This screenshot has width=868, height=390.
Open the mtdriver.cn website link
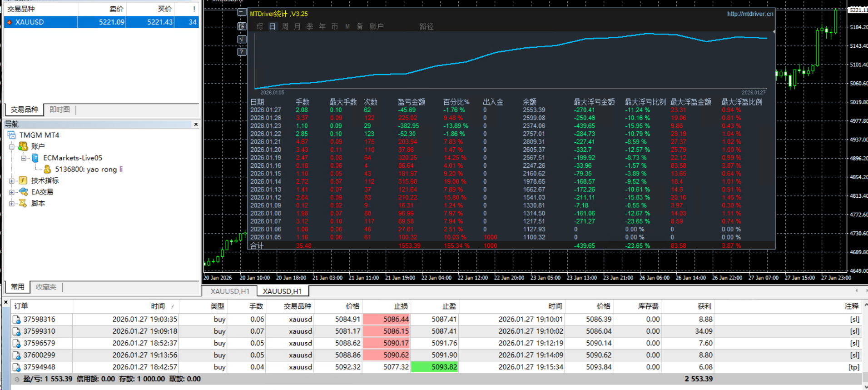pyautogui.click(x=750, y=14)
